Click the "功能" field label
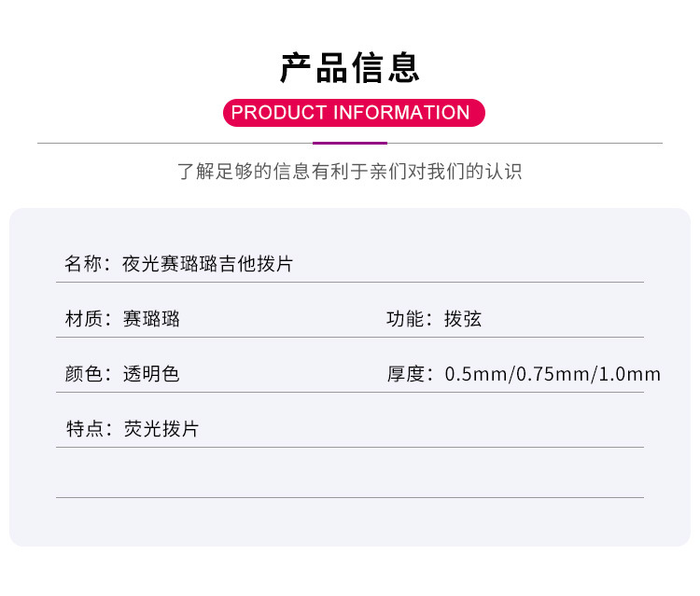700x596 pixels. click(x=405, y=319)
